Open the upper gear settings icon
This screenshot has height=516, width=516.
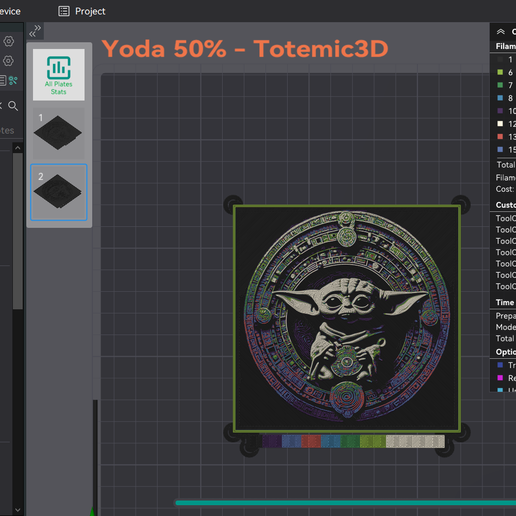pyautogui.click(x=9, y=41)
